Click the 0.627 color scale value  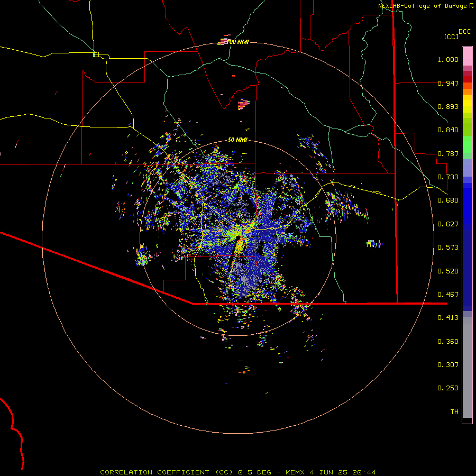448,224
